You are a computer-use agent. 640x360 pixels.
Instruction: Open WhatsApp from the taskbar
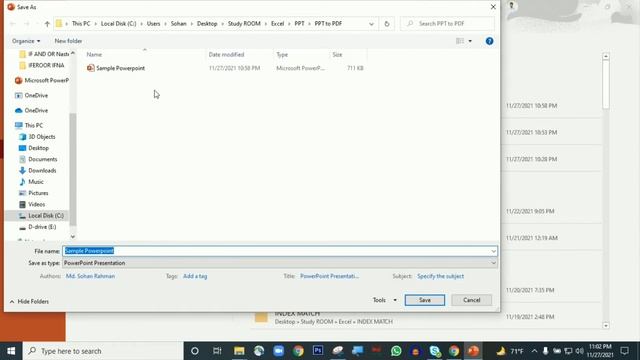coord(396,351)
